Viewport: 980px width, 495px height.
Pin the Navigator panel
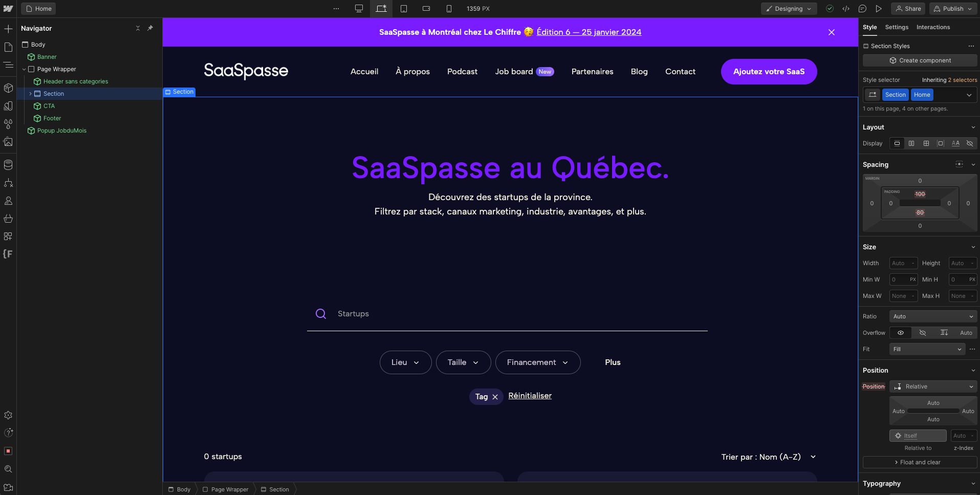coord(150,28)
